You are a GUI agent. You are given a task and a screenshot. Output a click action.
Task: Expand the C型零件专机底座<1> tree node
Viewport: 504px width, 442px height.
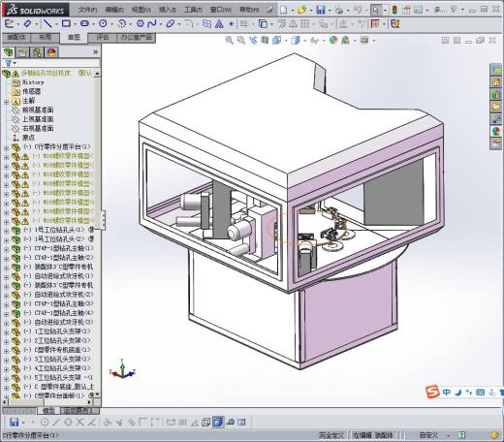point(6,351)
